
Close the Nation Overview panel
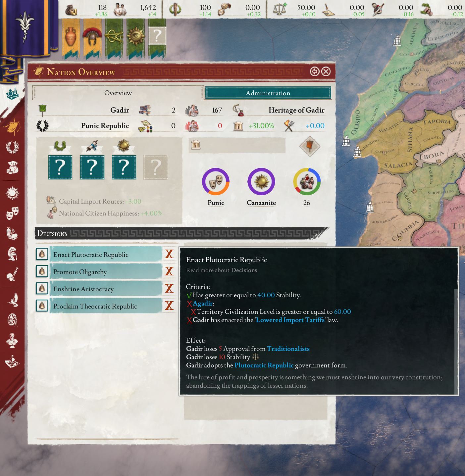coord(326,71)
